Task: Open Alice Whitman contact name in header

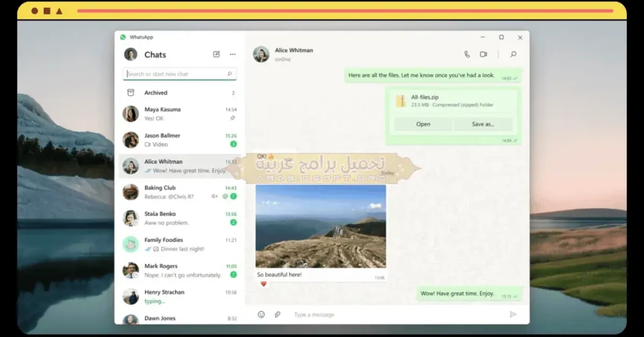Action: [294, 50]
